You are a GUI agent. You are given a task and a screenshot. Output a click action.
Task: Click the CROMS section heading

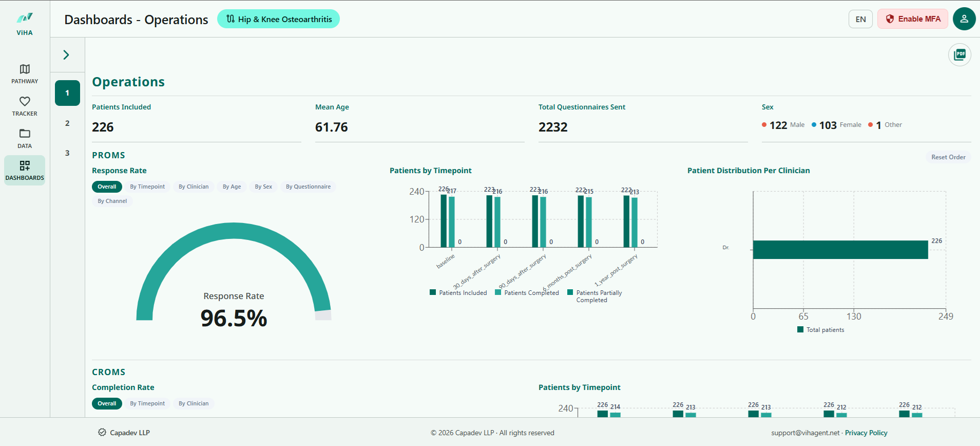pos(108,372)
